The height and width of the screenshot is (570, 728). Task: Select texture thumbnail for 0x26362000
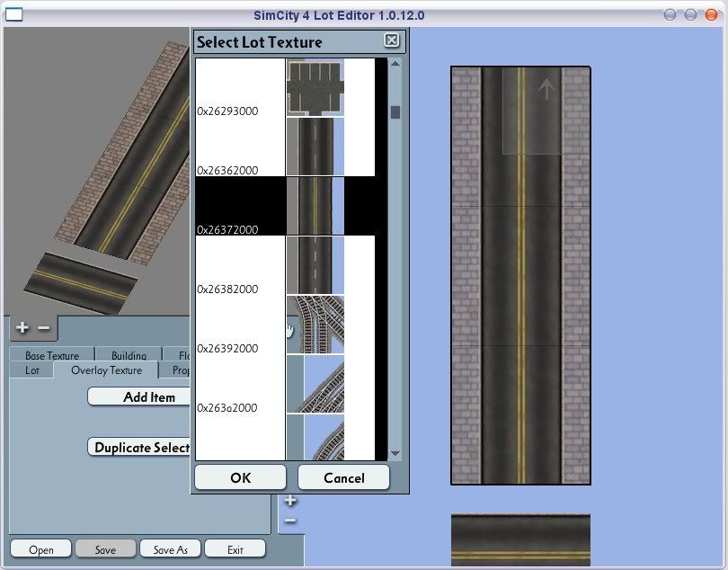(x=315, y=147)
